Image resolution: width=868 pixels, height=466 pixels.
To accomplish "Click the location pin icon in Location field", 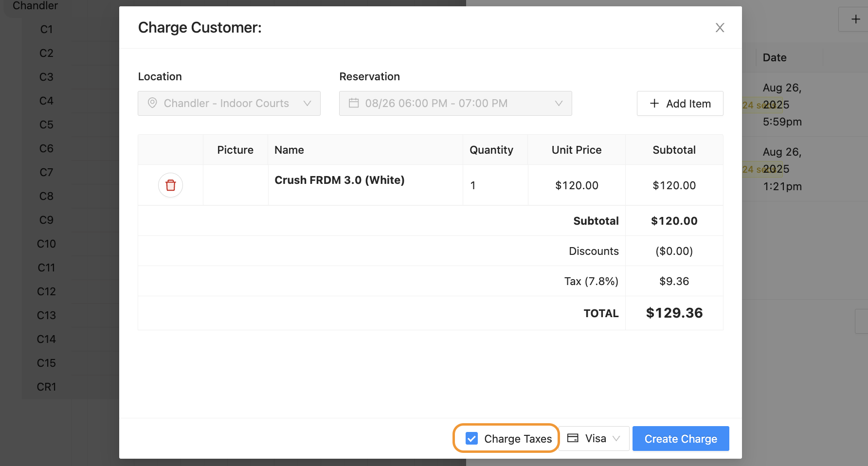I will click(152, 103).
